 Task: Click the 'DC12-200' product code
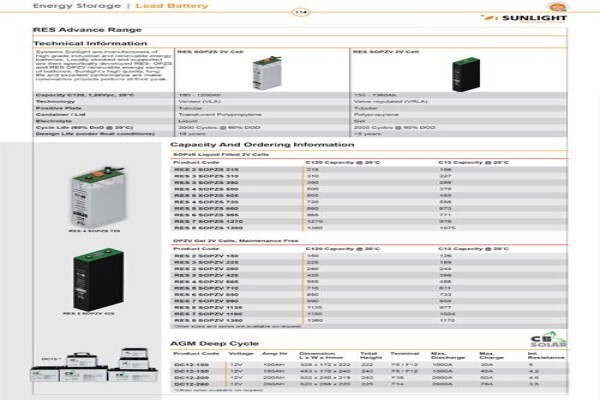pos(192,378)
